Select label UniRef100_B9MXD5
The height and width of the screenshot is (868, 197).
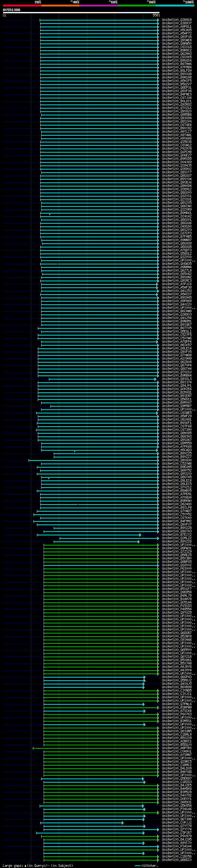tap(177, 159)
